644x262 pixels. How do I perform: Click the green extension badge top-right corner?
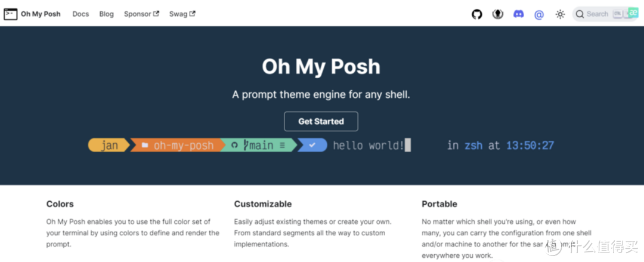coord(633,13)
